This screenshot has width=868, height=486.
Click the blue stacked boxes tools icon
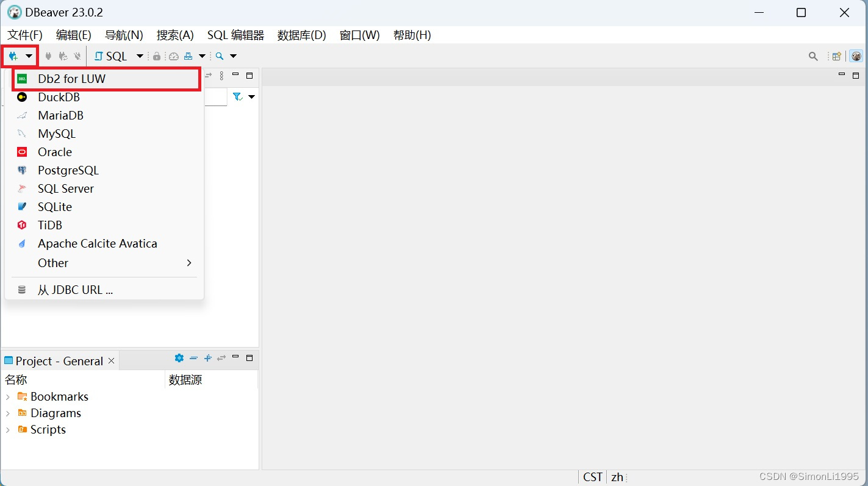coord(188,56)
